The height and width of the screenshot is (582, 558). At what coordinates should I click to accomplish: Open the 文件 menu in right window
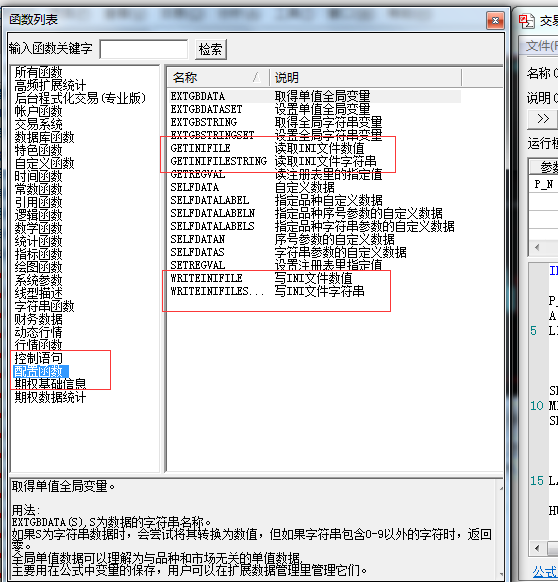click(542, 46)
